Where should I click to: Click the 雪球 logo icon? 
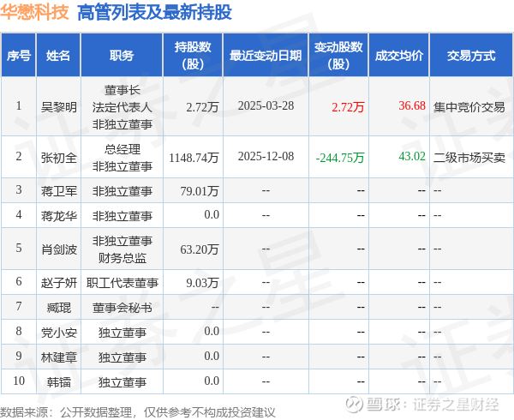point(355,404)
